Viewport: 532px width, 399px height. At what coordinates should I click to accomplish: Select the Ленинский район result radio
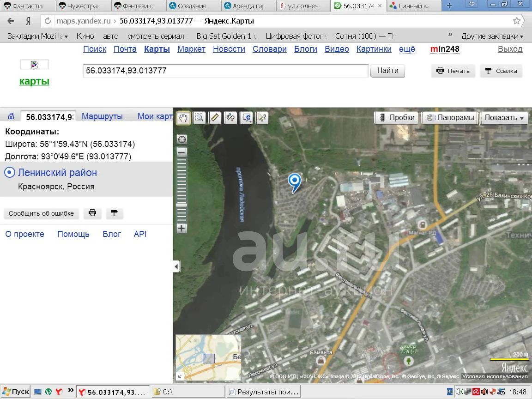(x=10, y=173)
